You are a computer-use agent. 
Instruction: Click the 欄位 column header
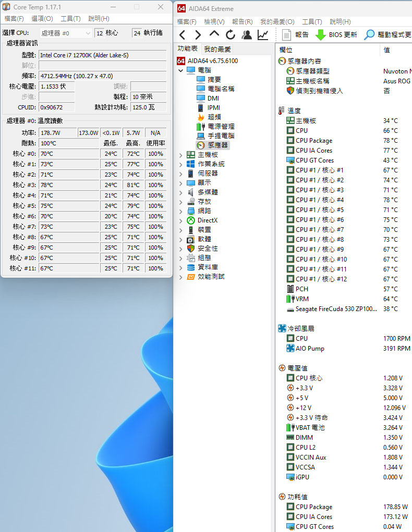click(327, 50)
